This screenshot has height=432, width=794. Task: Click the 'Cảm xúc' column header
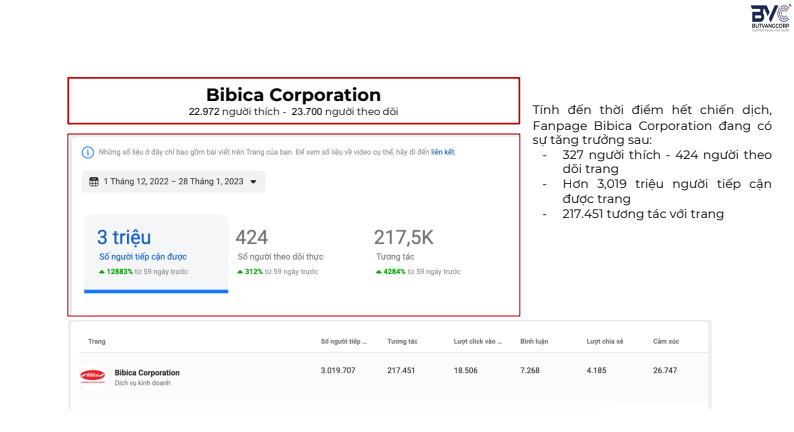click(x=666, y=341)
